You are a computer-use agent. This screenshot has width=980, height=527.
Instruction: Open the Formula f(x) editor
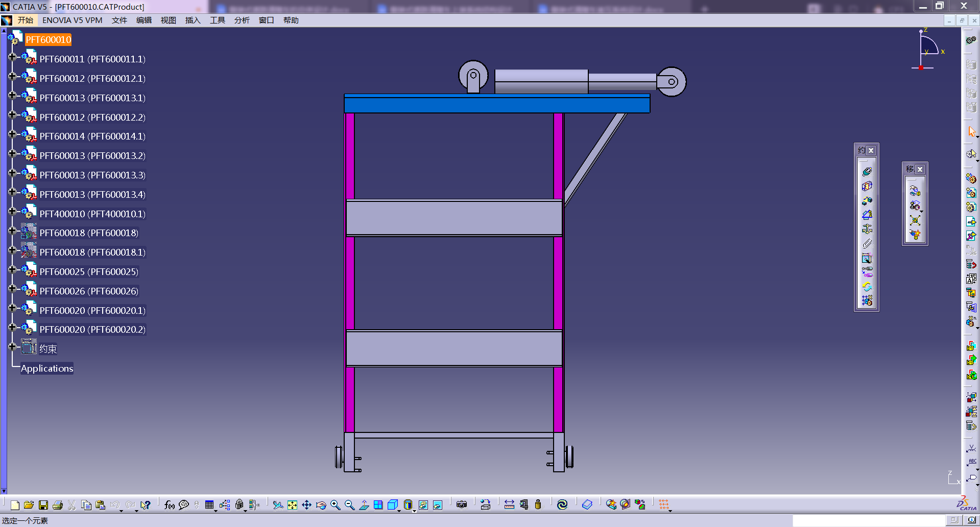coord(170,505)
